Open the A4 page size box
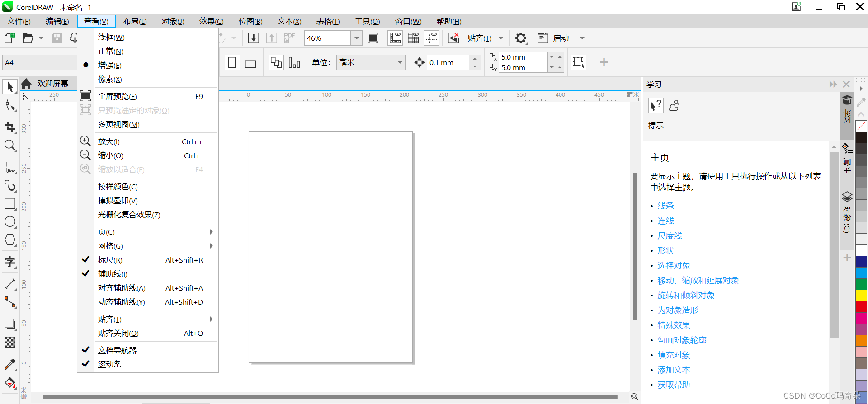This screenshot has width=868, height=404. [x=40, y=62]
